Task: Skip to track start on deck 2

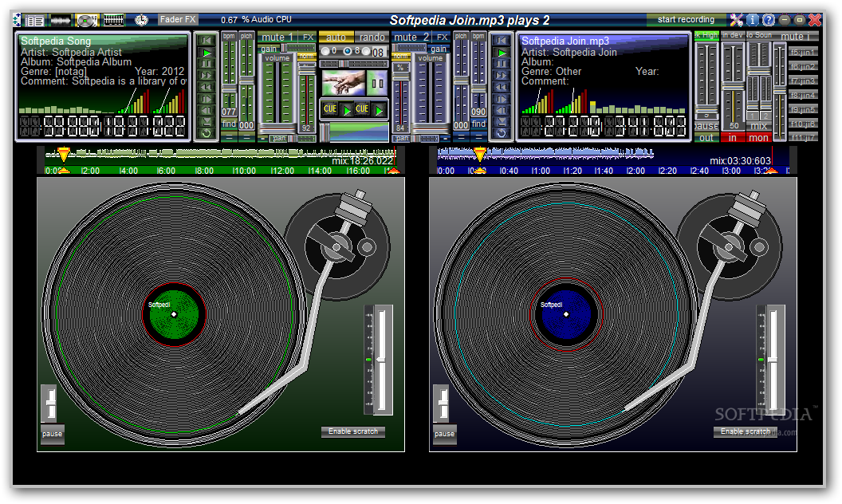Action: pyautogui.click(x=502, y=41)
